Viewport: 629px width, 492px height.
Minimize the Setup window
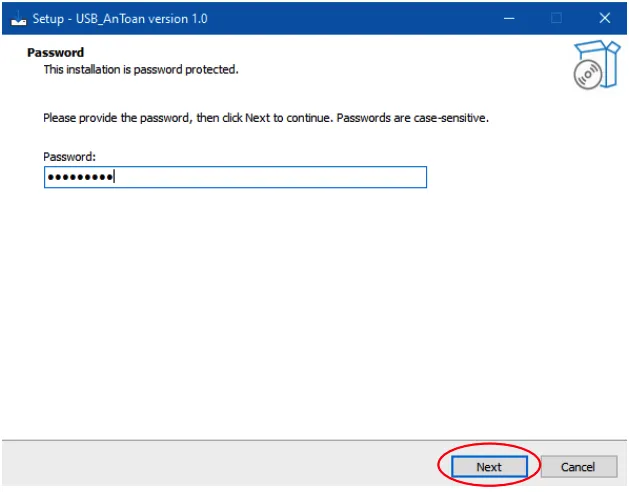coord(509,18)
